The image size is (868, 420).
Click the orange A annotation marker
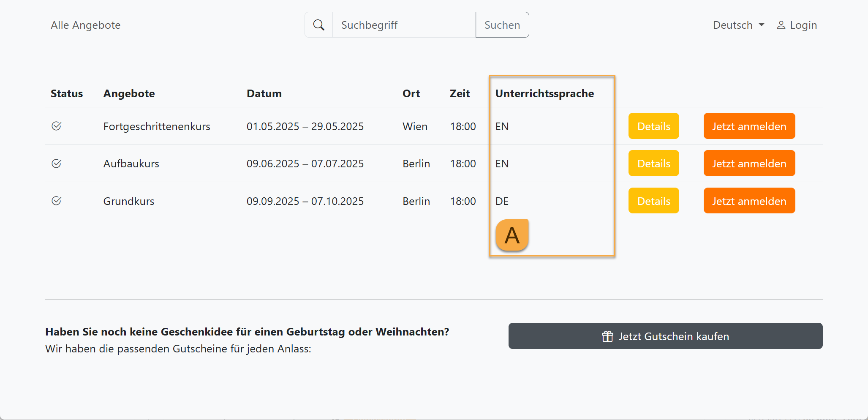pyautogui.click(x=512, y=235)
